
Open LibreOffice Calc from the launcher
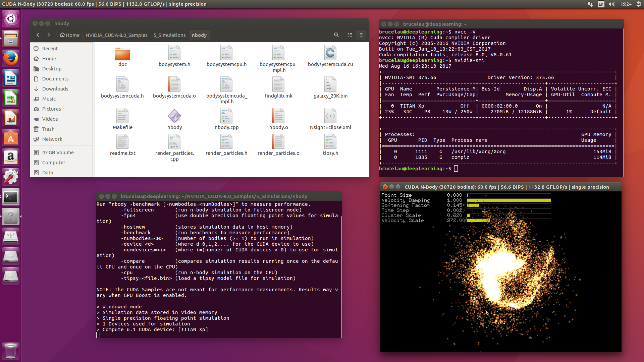point(11,98)
